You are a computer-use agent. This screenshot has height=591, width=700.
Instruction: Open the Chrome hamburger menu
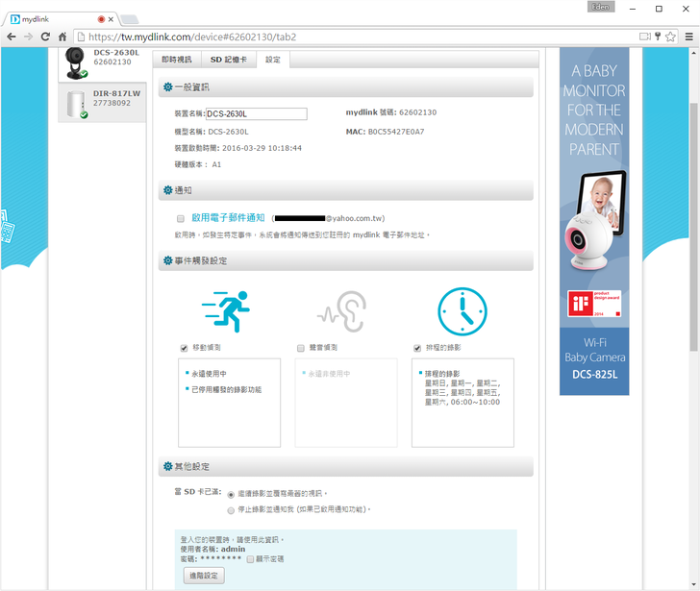point(689,37)
